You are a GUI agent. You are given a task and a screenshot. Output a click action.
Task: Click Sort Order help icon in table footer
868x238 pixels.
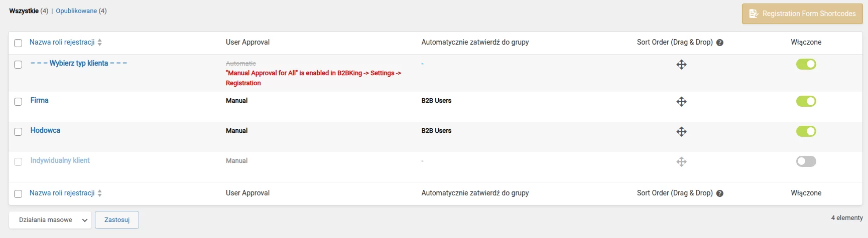(720, 193)
